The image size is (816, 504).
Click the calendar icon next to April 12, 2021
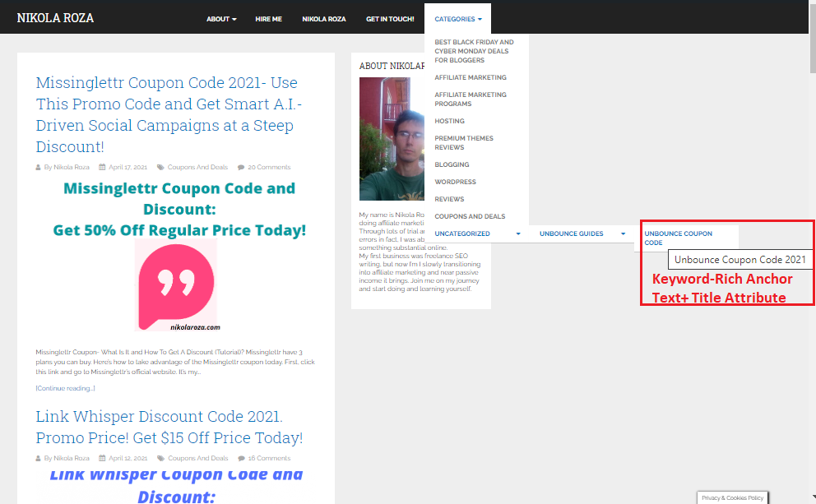tap(102, 459)
